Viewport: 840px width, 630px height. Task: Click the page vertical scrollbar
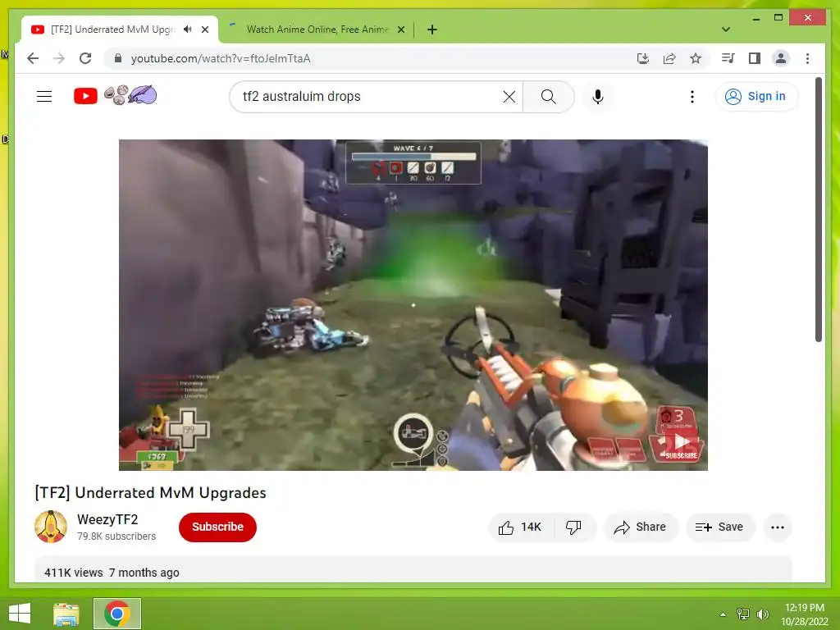818,209
